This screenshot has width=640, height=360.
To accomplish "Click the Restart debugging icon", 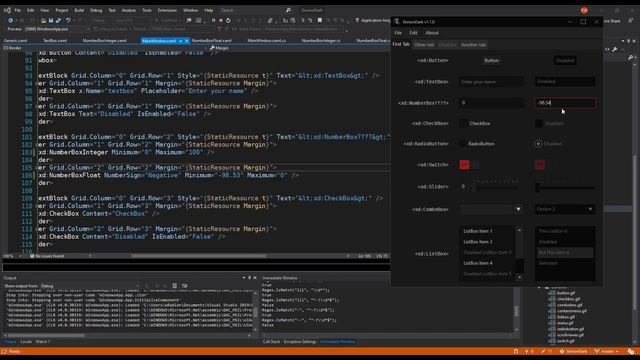I will point(228,20).
